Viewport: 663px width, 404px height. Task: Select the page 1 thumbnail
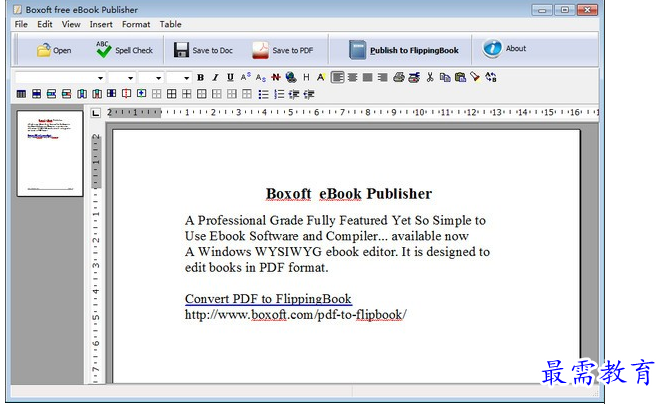pyautogui.click(x=50, y=153)
